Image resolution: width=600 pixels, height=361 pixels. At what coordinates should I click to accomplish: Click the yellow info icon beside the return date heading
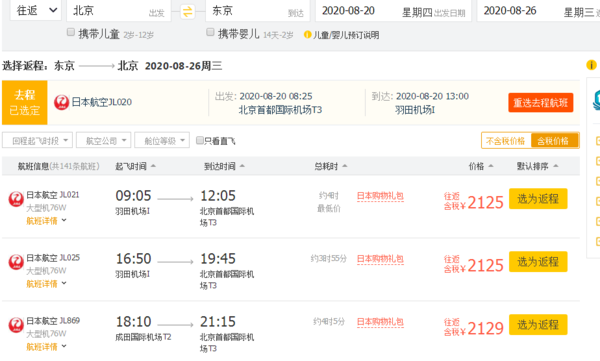(591, 65)
